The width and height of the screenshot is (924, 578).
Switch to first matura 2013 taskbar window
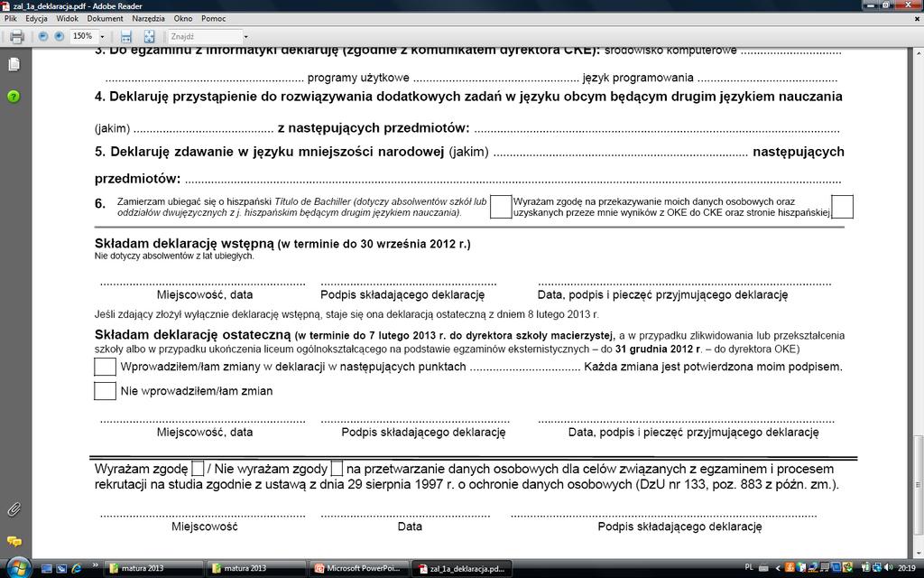152,569
